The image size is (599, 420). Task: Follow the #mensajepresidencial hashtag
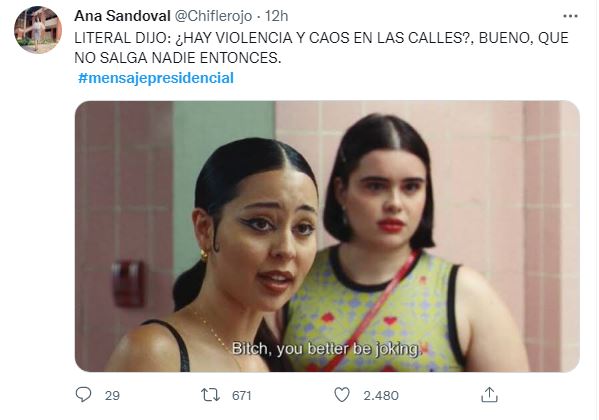(156, 78)
